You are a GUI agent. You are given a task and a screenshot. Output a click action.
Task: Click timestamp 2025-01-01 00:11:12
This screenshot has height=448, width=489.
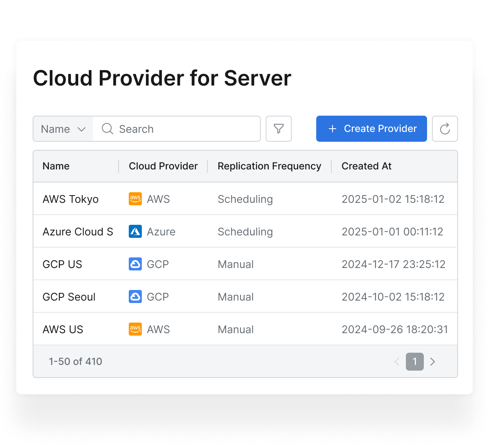click(392, 232)
